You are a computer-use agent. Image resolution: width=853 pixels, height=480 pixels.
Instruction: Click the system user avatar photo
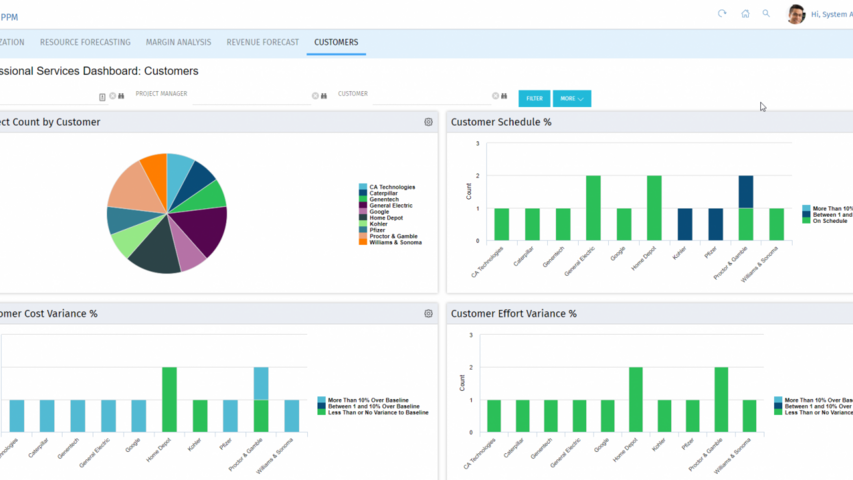point(796,14)
